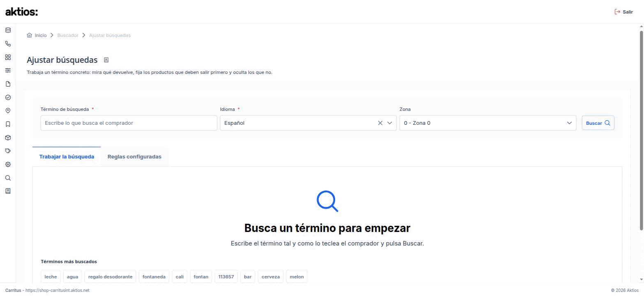
Task: Click the Ajustar búsquedas breadcrumb text
Action: point(110,35)
